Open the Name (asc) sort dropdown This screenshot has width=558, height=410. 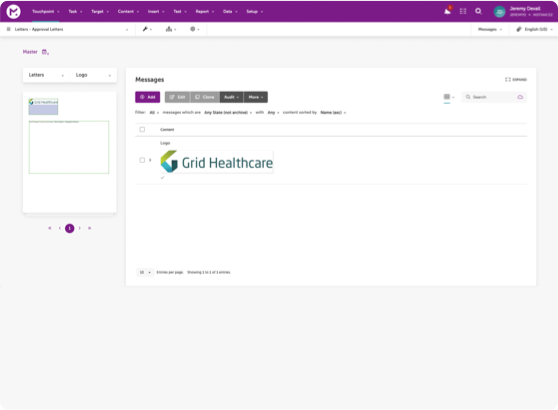333,112
